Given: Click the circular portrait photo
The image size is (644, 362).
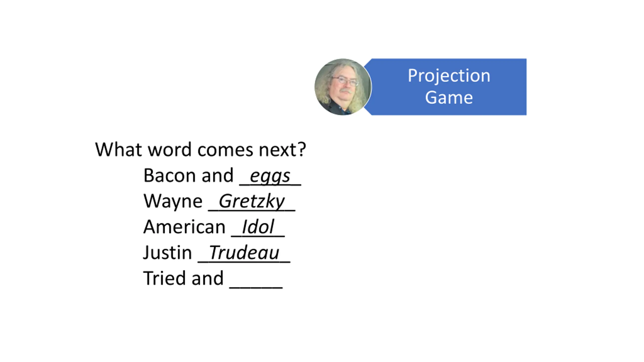Looking at the screenshot, I should [343, 87].
